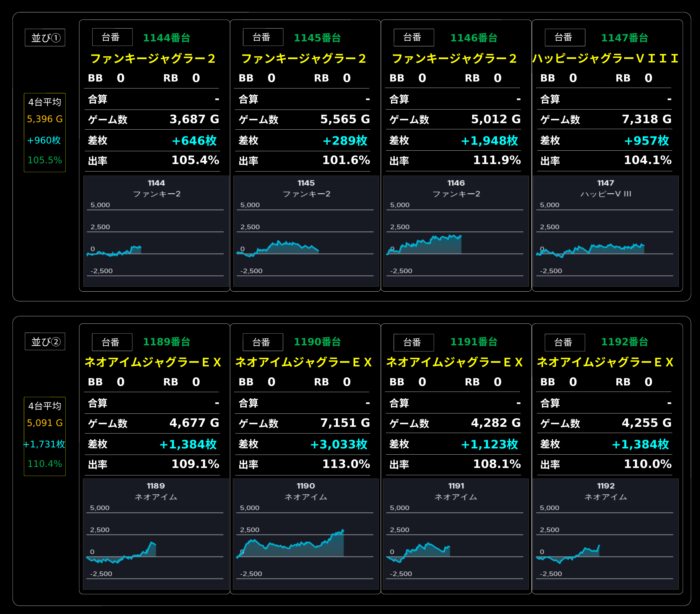
Task: Click the 4-machine average 105.5%
Action: [x=45, y=160]
